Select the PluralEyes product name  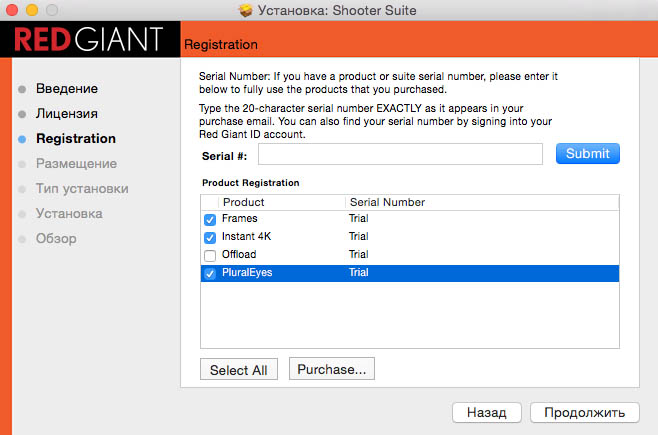(247, 273)
